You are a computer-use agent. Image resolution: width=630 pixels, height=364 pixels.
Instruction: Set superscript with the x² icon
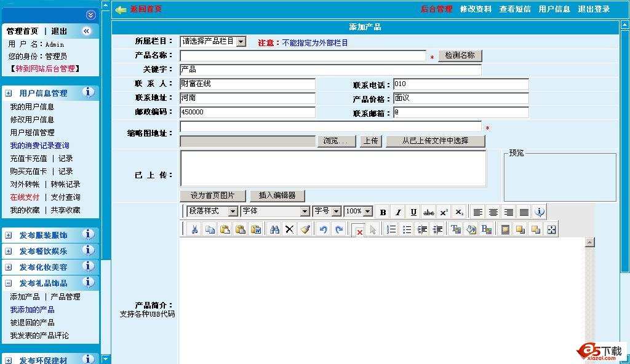444,212
